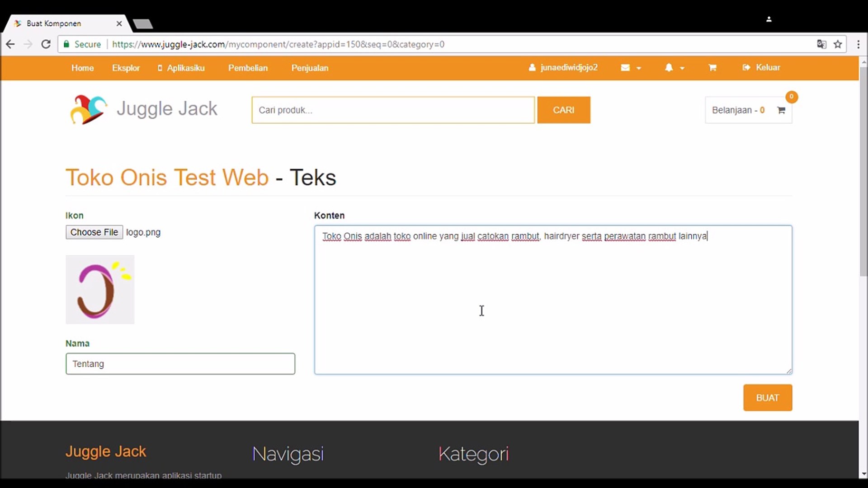Click the Secure padlock icon

[66, 44]
